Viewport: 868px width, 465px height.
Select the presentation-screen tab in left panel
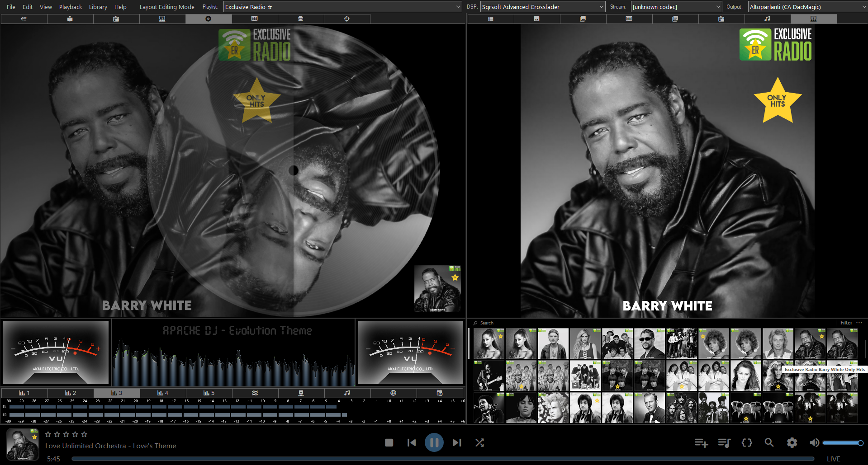click(162, 19)
